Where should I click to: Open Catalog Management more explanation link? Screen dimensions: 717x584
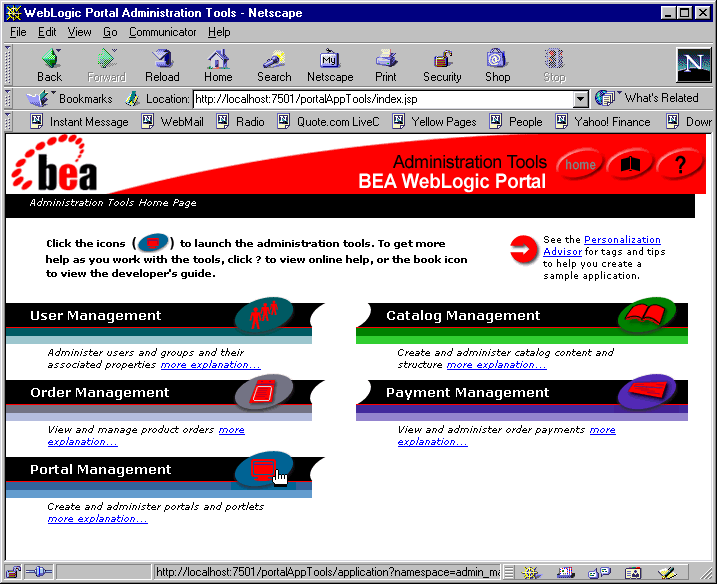pos(496,365)
